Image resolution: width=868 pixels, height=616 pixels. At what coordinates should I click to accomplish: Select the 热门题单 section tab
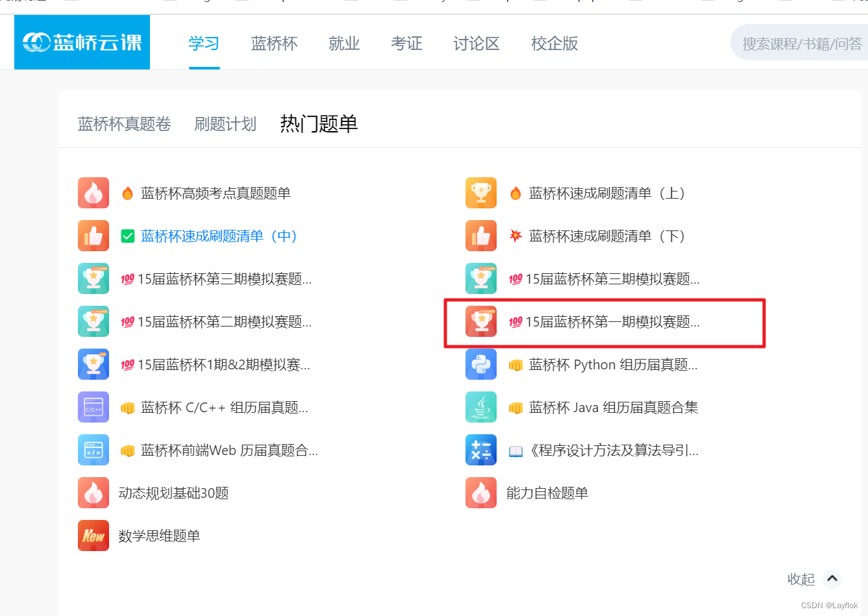319,123
